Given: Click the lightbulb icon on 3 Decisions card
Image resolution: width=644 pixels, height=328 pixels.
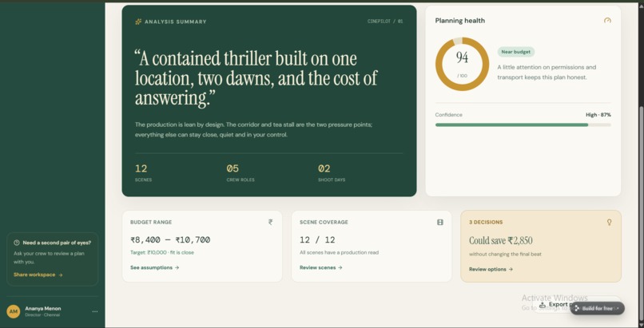Looking at the screenshot, I should (609, 222).
